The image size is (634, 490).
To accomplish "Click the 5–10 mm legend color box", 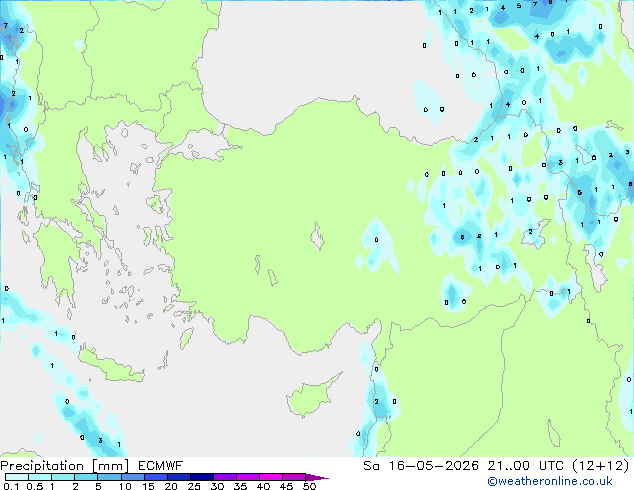I will (x=109, y=477).
